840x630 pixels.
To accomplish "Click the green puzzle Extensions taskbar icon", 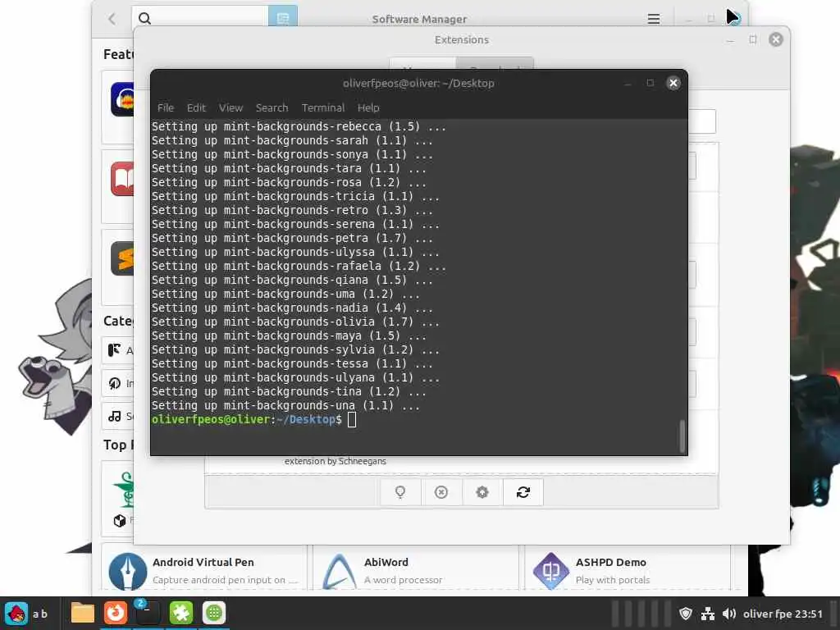I will tap(181, 614).
